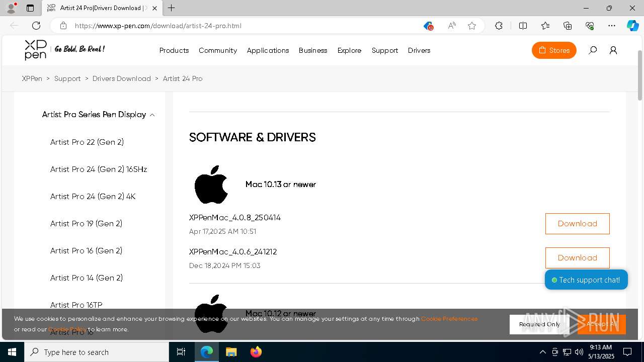Open a new browser tab
This screenshot has width=644, height=362.
click(172, 8)
